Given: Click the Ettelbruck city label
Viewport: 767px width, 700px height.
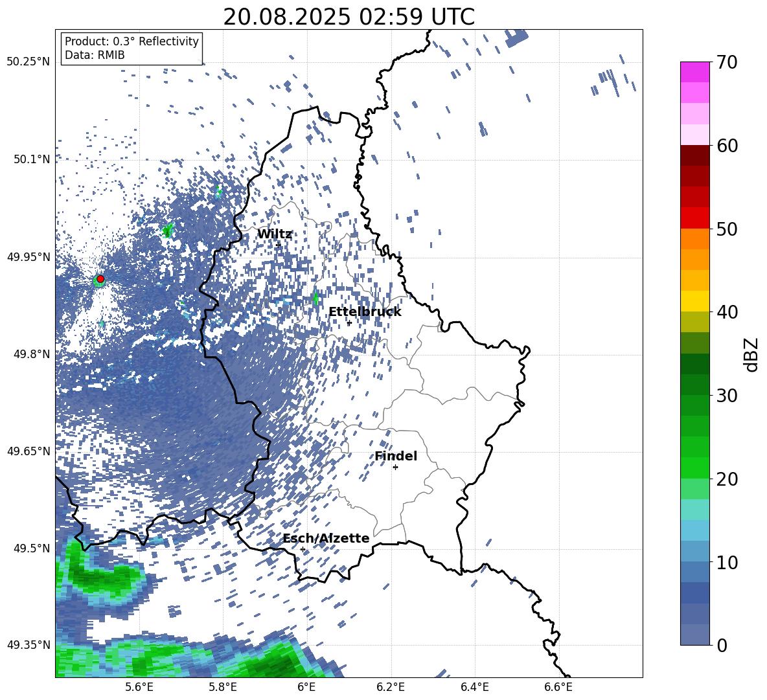Looking at the screenshot, I should (x=365, y=312).
